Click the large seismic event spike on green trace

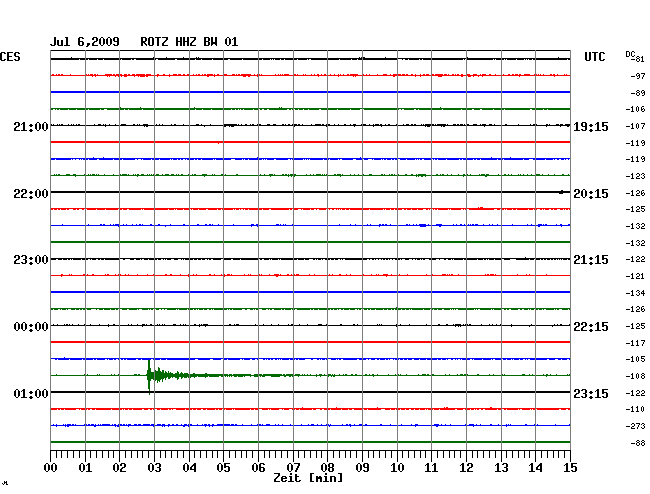[x=150, y=376]
